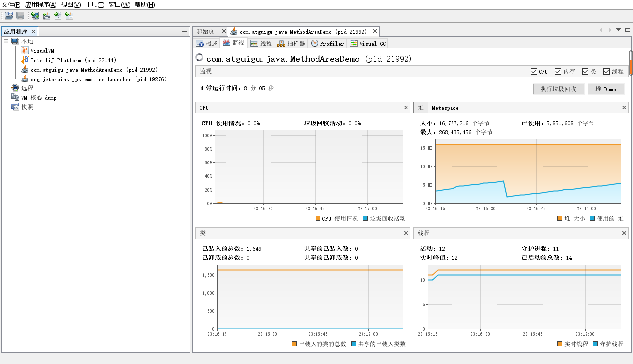
Task: Switch to the Metaspace tab
Action: [445, 108]
